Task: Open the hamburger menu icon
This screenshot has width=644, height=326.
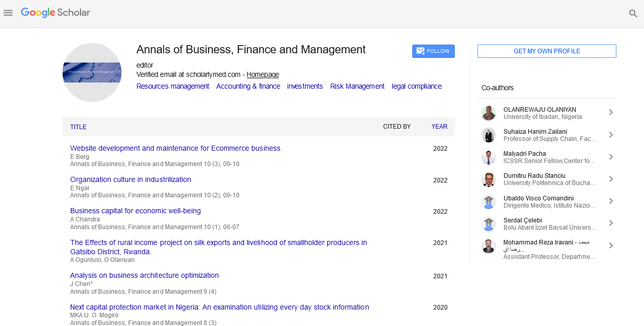Action: [x=8, y=13]
